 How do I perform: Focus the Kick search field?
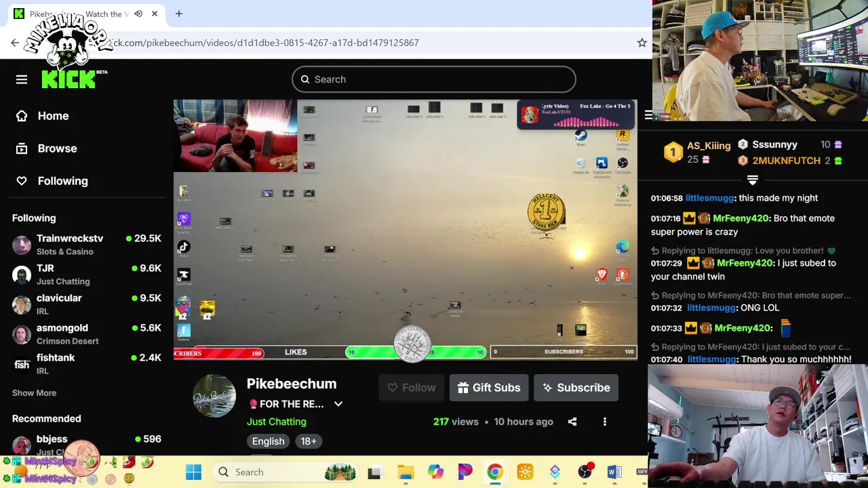tap(434, 79)
